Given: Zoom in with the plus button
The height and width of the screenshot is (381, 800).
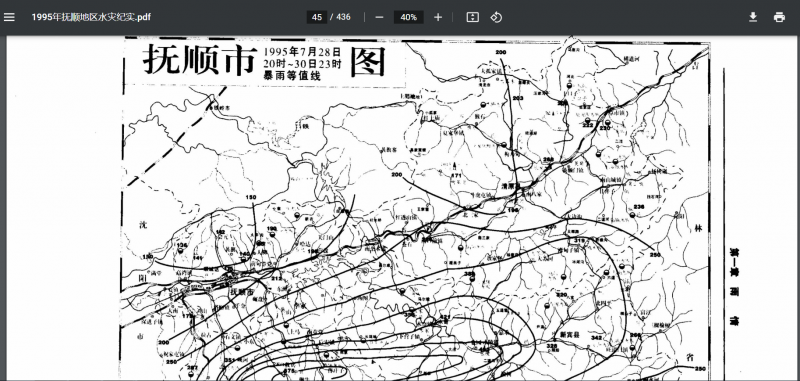Looking at the screenshot, I should [x=438, y=17].
